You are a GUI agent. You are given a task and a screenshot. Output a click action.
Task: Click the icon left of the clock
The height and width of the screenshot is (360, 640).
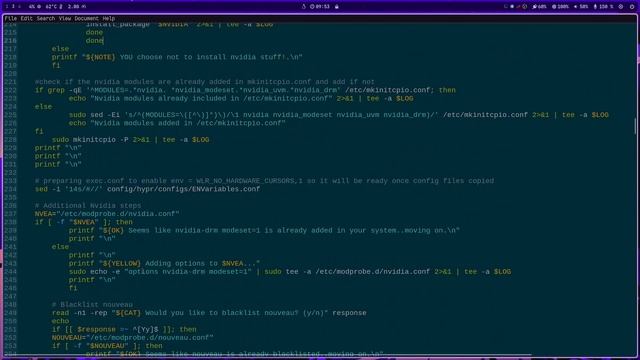[x=304, y=7]
